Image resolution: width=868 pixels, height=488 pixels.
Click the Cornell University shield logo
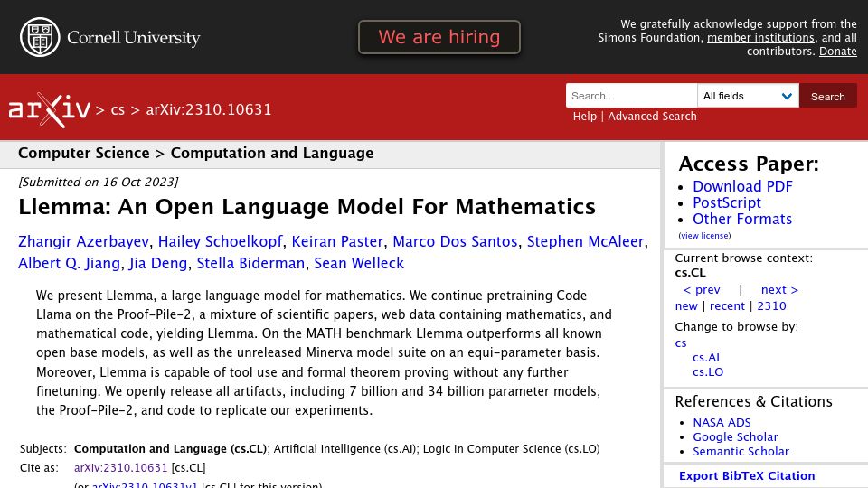pos(40,37)
